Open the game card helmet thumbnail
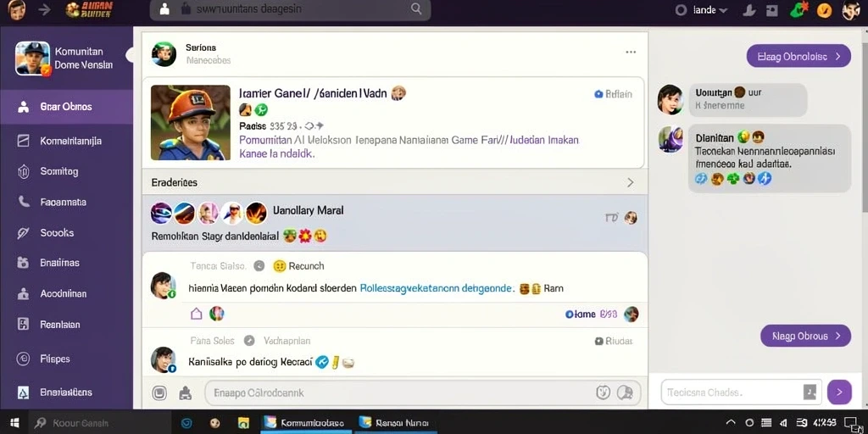868x434 pixels. (x=191, y=122)
